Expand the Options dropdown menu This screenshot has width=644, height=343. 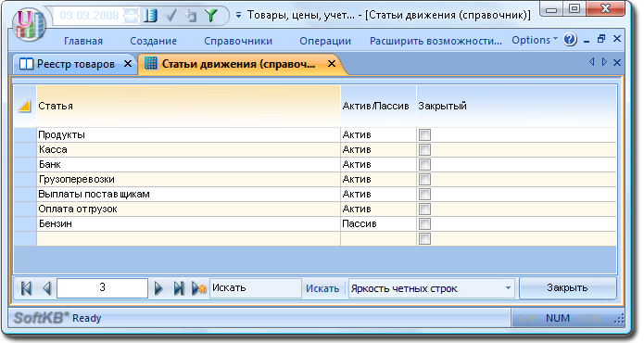coord(535,40)
